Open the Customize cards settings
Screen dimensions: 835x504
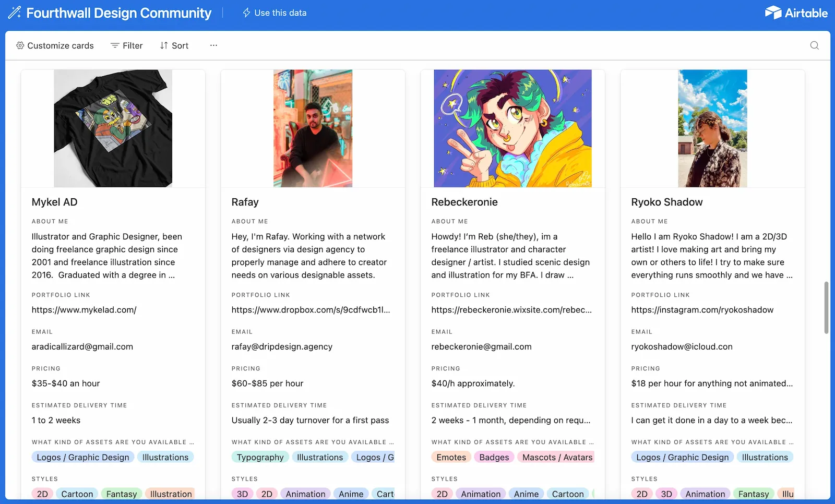pyautogui.click(x=54, y=45)
